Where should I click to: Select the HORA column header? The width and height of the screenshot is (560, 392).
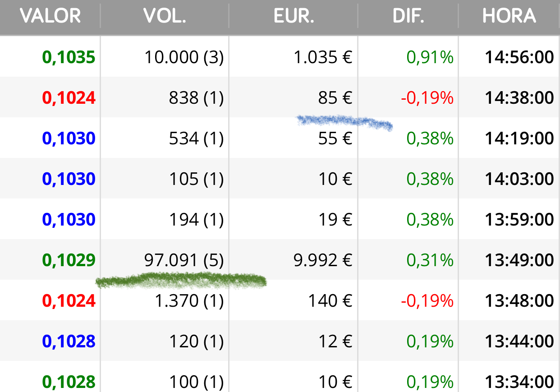pos(509,16)
